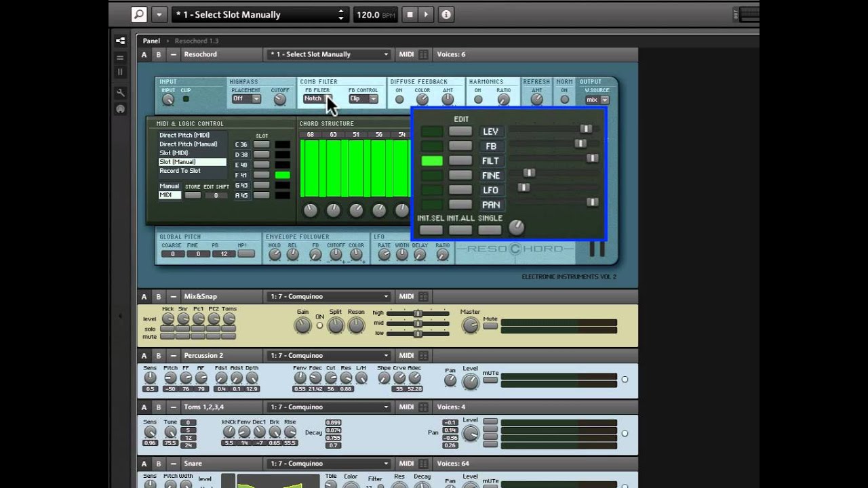
Task: Click the 120.0 BPM tempo field
Action: tap(375, 14)
